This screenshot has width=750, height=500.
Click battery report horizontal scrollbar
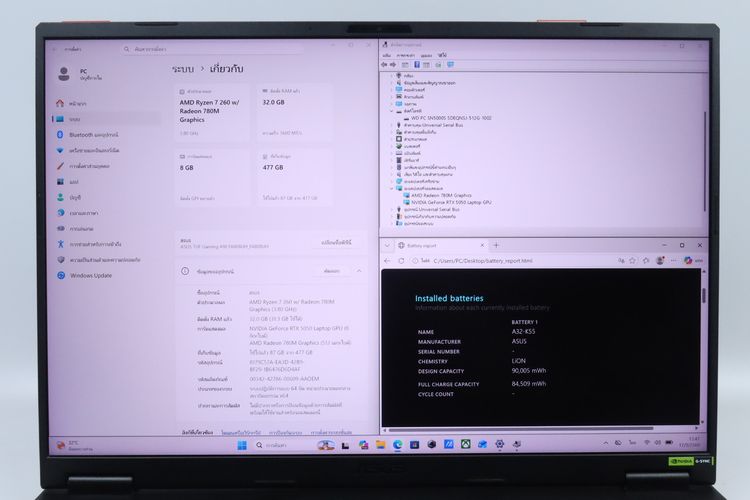[x=521, y=429]
